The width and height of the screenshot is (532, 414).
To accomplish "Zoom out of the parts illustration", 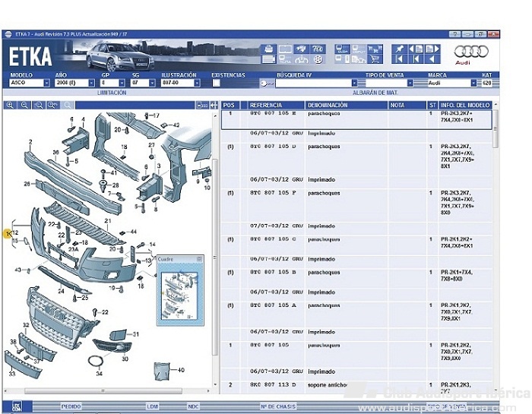I will point(24,105).
